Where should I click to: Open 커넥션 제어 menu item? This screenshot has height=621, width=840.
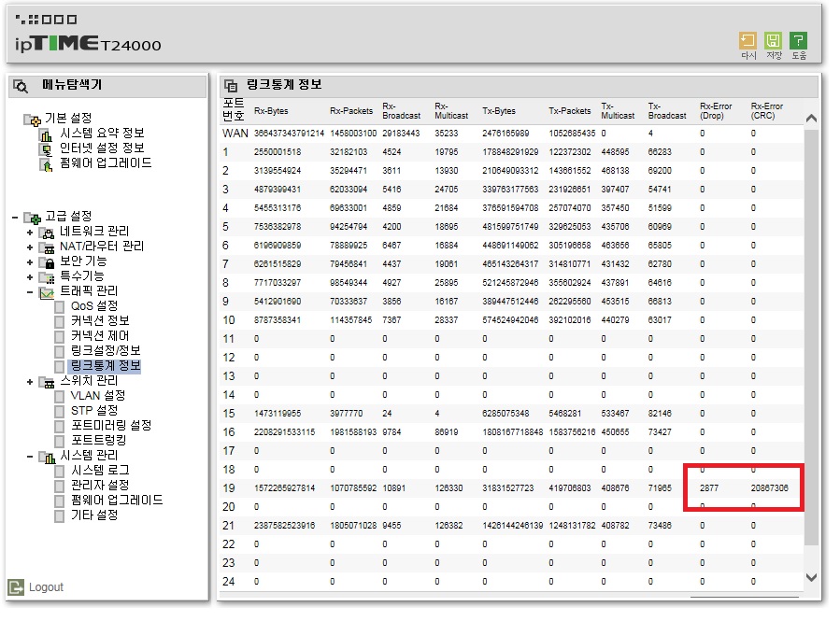pyautogui.click(x=100, y=335)
